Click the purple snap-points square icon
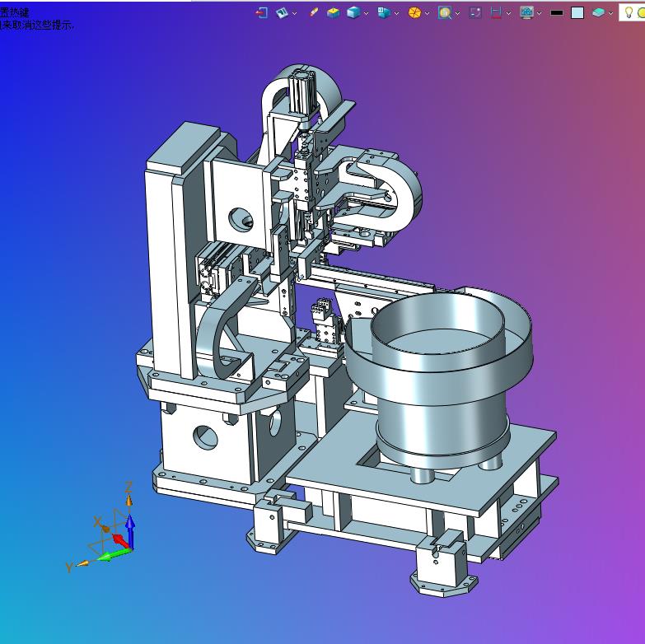Viewport: 645px width, 644px height. tap(475, 12)
